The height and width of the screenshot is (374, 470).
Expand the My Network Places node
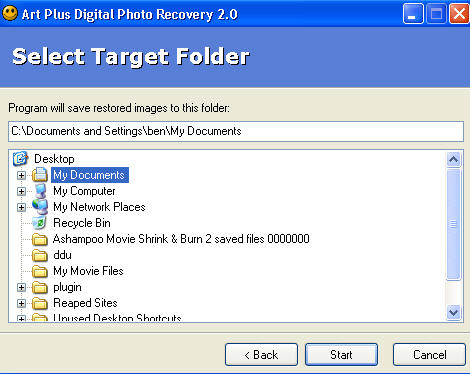(21, 207)
